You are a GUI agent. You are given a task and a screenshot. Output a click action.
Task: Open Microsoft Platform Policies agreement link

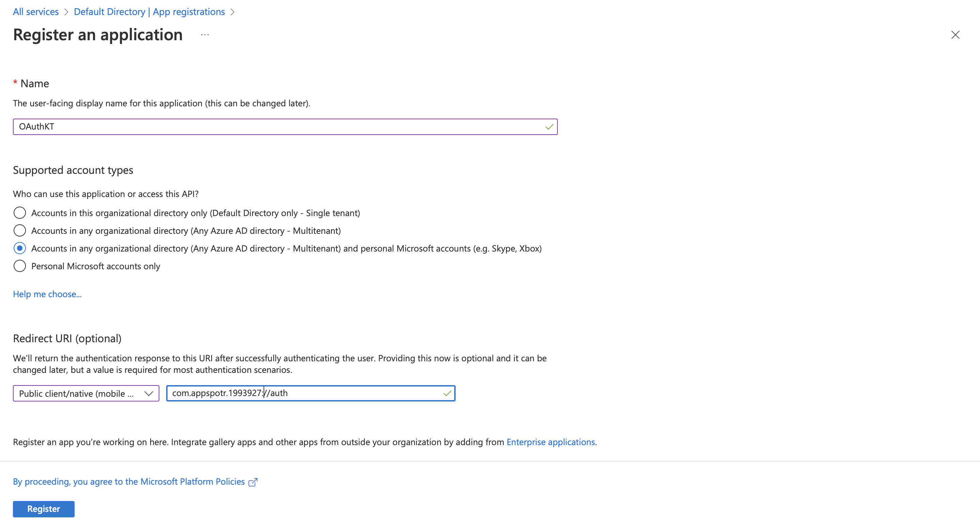pos(129,482)
